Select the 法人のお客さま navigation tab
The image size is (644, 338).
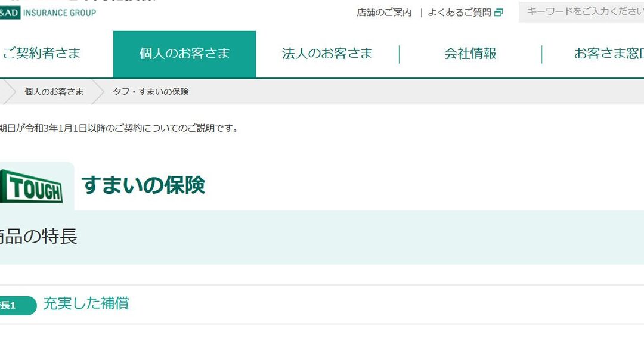point(327,54)
